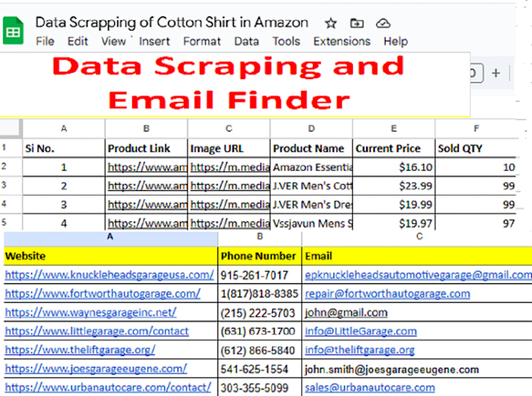
Task: Open the repair@fortworthautogarage.com email link
Action: point(387,293)
